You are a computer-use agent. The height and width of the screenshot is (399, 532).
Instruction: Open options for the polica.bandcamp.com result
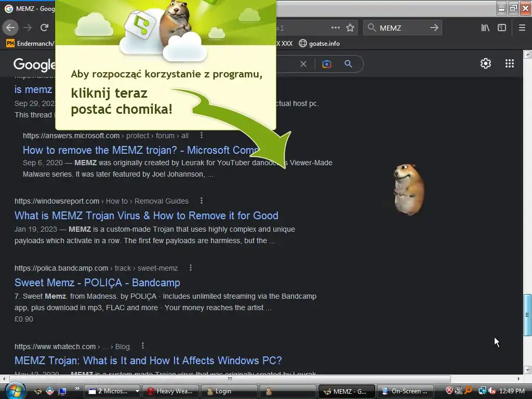[191, 268]
